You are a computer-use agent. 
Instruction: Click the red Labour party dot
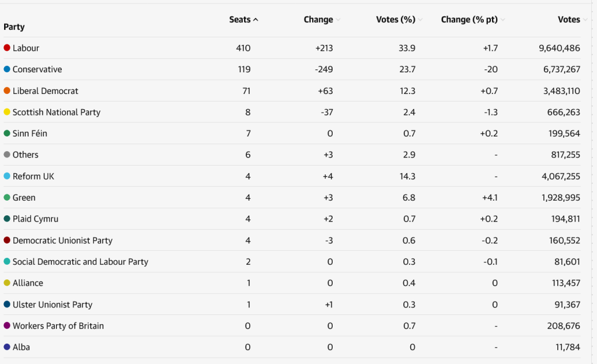click(7, 48)
